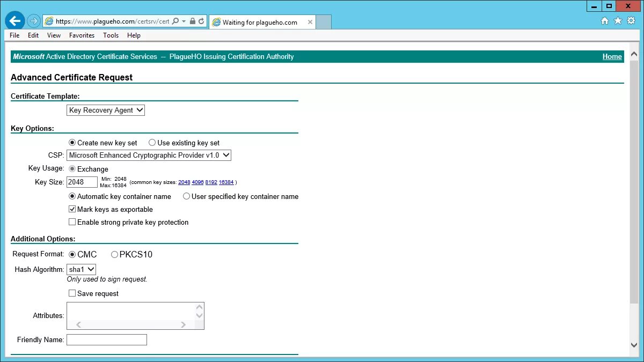Open a new tab with the blank tab button

pyautogui.click(x=324, y=22)
